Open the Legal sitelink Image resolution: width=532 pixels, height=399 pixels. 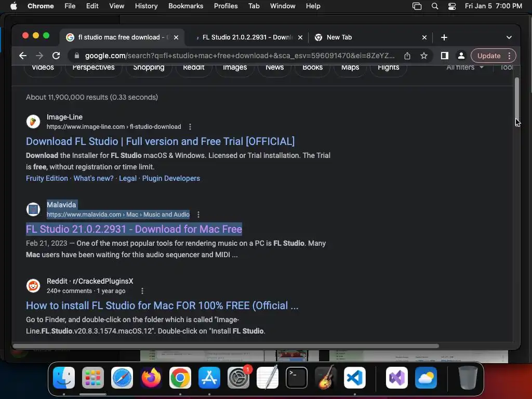(x=128, y=179)
